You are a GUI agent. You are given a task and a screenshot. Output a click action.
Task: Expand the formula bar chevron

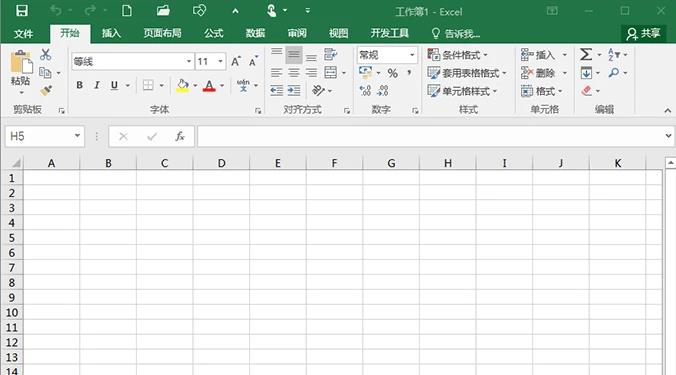(x=668, y=136)
